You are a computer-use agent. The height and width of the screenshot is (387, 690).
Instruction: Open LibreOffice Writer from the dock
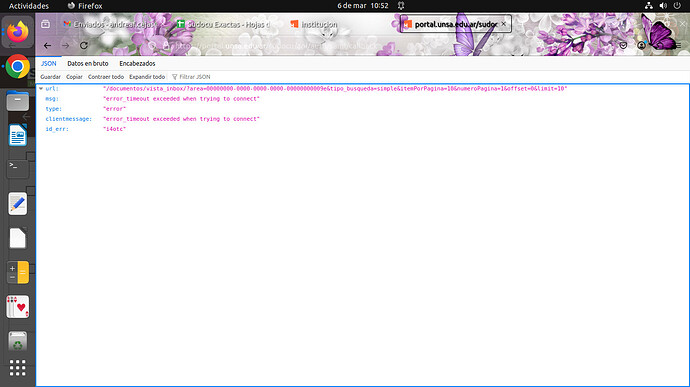18,135
